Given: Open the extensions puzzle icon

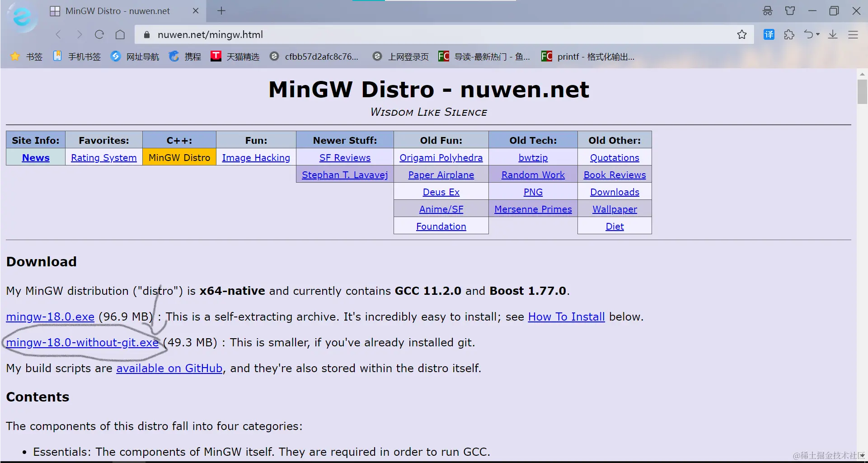Looking at the screenshot, I should (789, 34).
